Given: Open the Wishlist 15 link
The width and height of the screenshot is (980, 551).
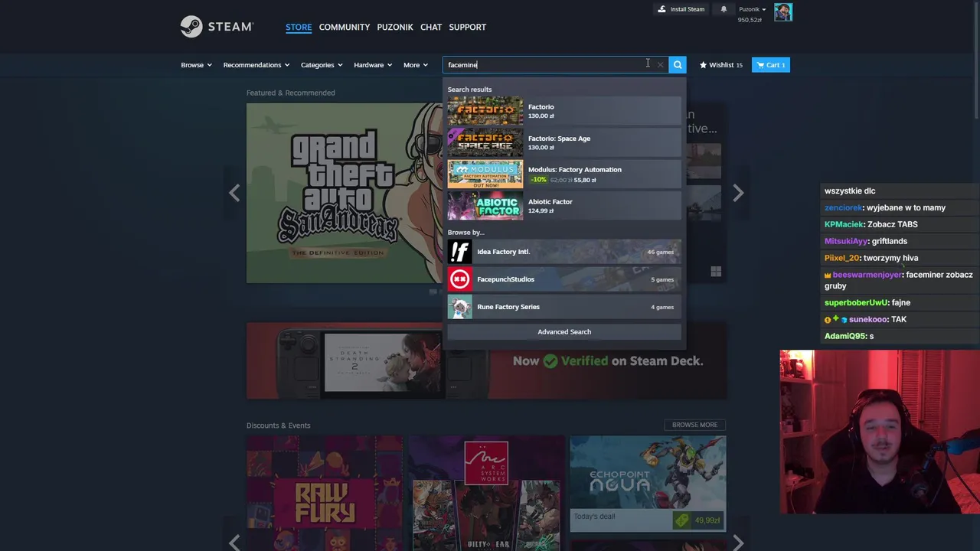Looking at the screenshot, I should tap(721, 65).
